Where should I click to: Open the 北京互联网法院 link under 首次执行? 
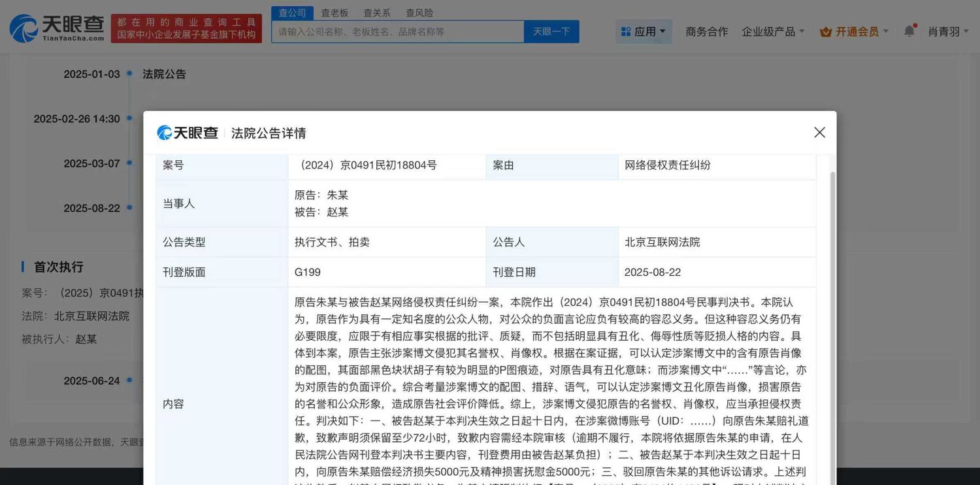[91, 316]
